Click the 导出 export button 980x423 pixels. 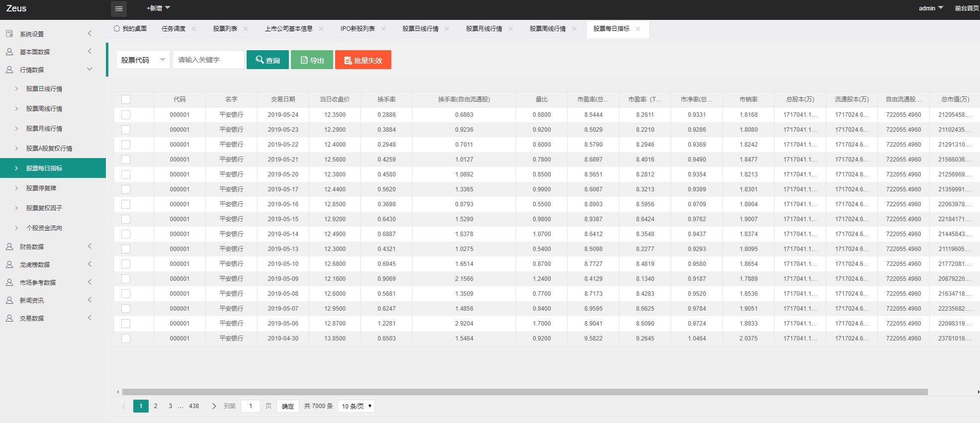coord(312,60)
